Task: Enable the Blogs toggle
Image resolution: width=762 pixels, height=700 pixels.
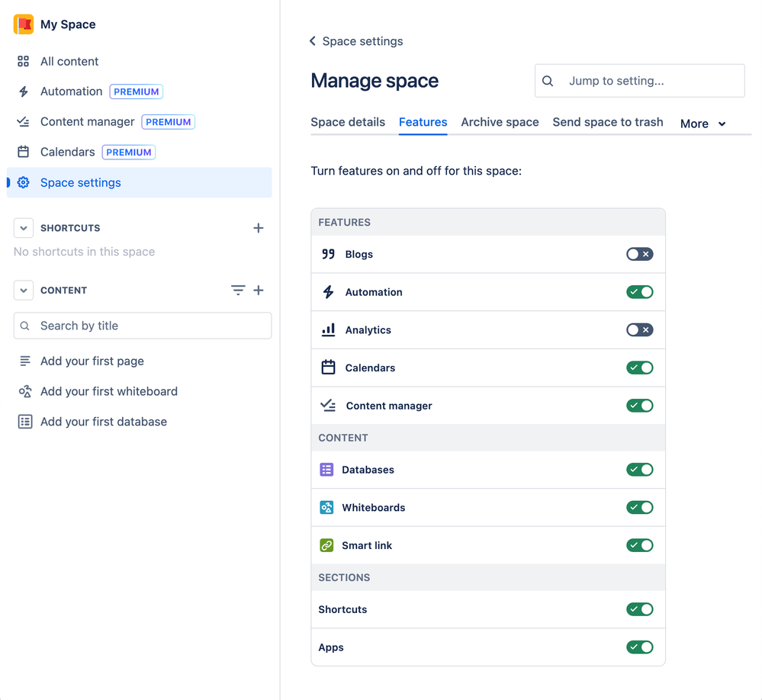Action: click(x=639, y=254)
